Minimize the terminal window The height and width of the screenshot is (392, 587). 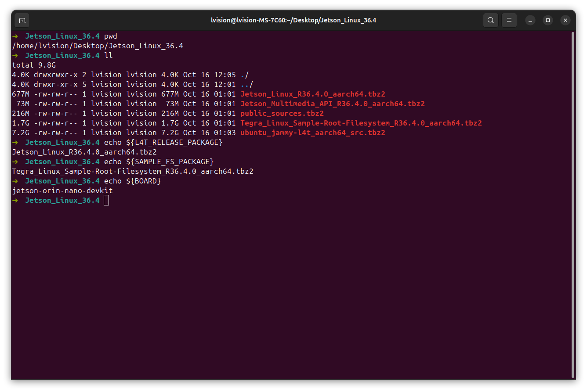coord(530,20)
